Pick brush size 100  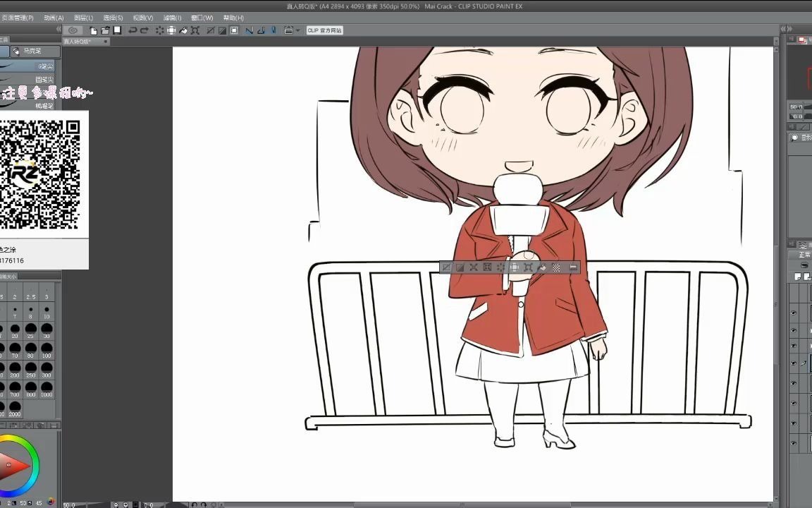coord(47,351)
